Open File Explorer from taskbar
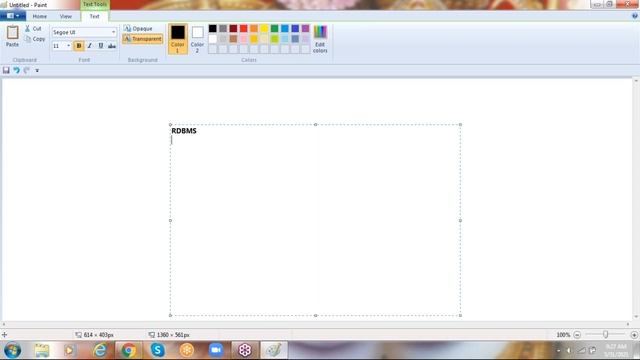640x360 pixels. click(x=42, y=350)
